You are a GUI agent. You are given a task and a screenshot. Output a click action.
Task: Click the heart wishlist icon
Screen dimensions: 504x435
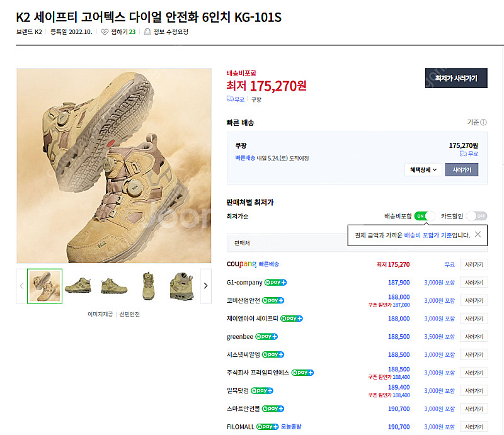click(105, 32)
